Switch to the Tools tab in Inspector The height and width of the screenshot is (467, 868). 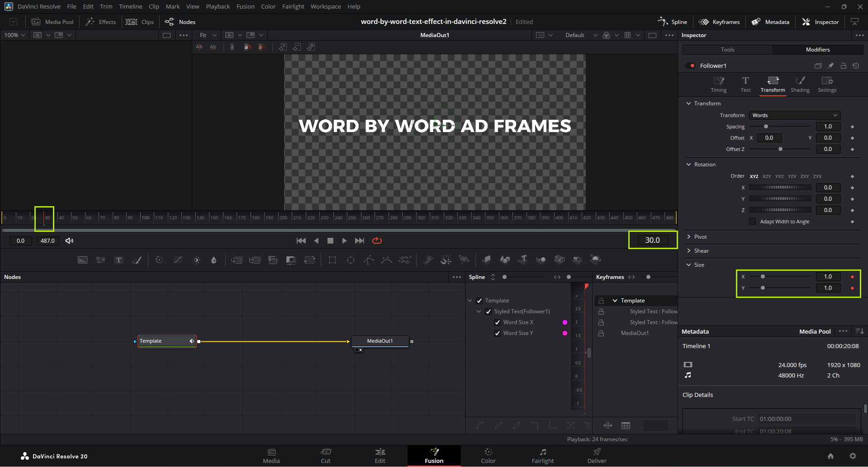point(727,50)
